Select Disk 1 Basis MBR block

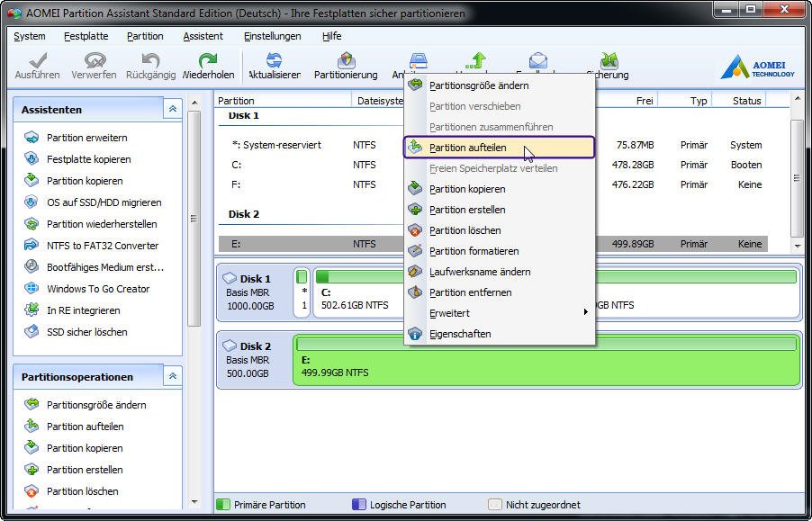pyautogui.click(x=255, y=292)
